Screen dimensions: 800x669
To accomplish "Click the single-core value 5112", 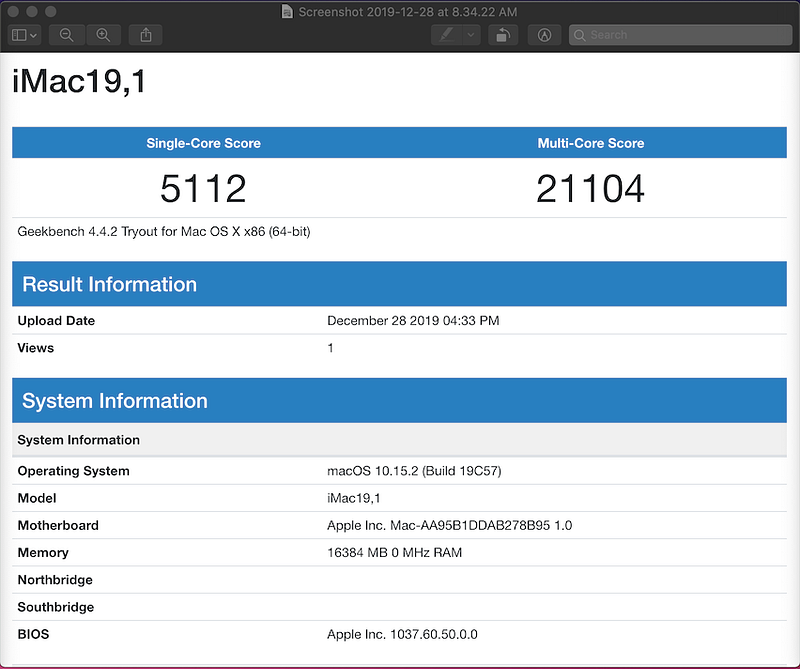I will coord(203,188).
